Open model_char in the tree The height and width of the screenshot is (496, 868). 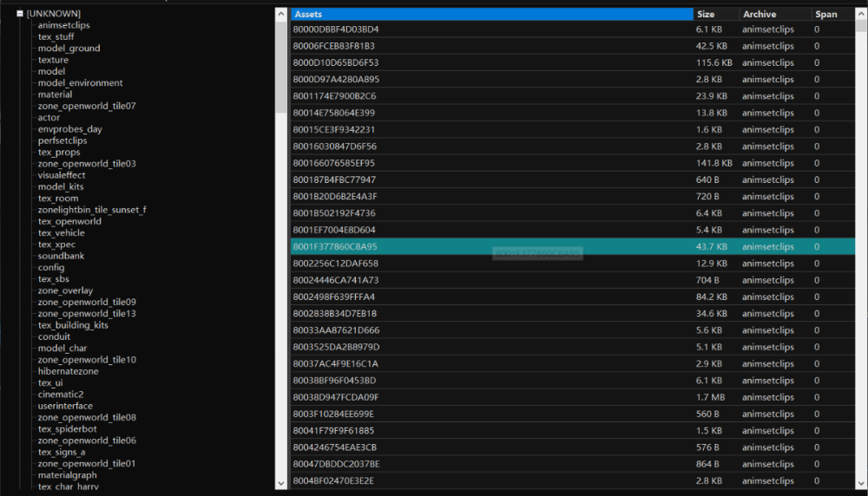point(62,349)
